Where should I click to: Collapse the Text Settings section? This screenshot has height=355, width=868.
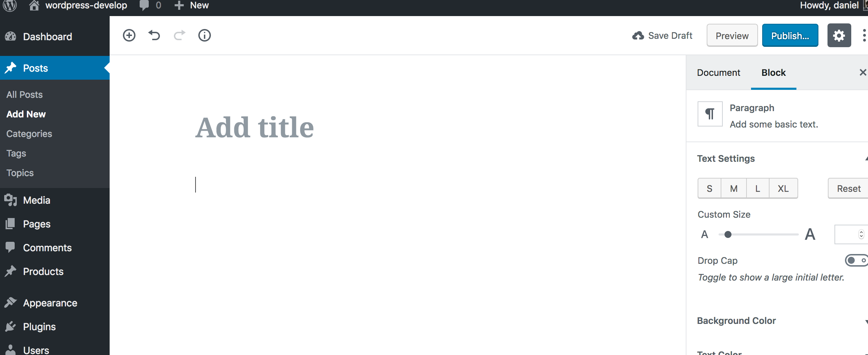[x=866, y=158]
